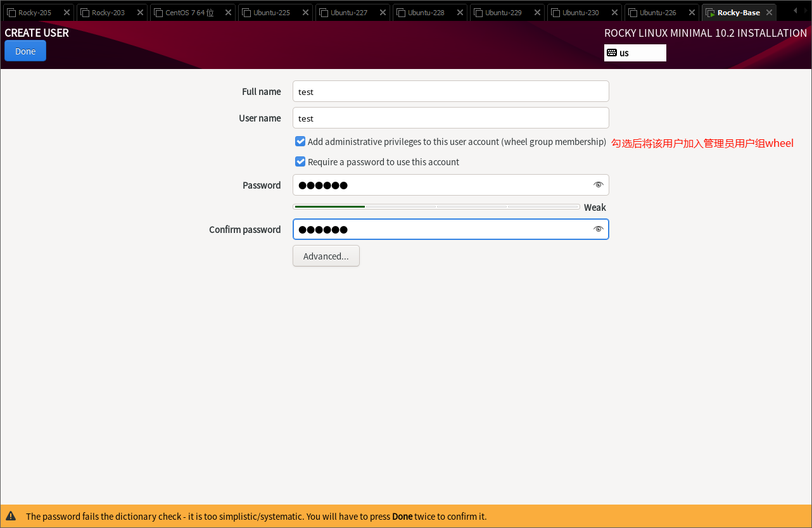Click the Confirm password label text

coord(245,230)
